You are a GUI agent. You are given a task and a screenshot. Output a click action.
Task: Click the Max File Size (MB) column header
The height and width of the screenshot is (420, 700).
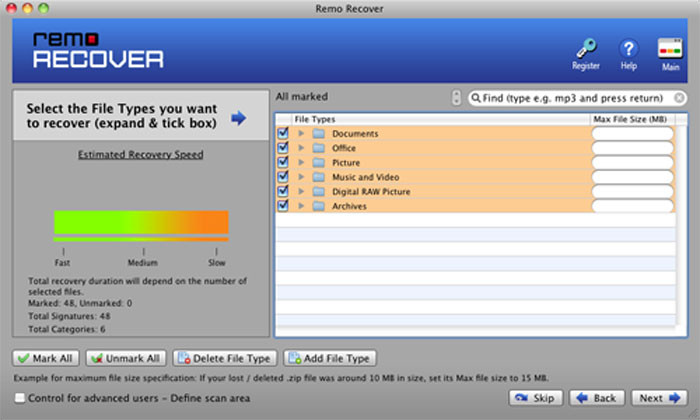(633, 119)
